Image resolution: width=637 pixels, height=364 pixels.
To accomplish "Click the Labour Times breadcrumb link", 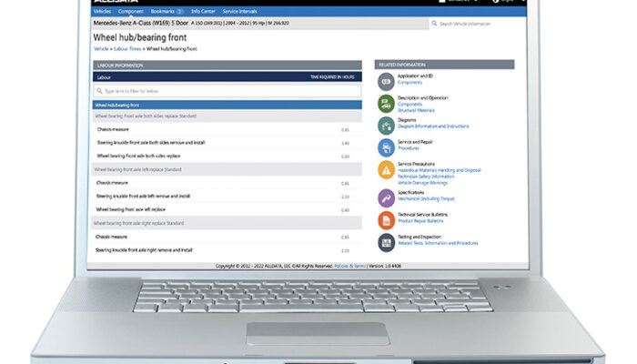I will click(126, 48).
